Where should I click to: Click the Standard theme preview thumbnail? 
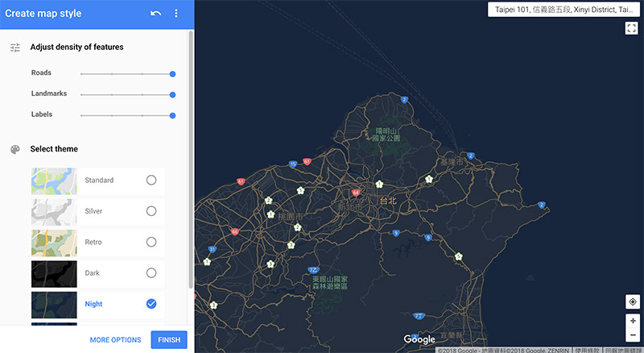point(54,181)
